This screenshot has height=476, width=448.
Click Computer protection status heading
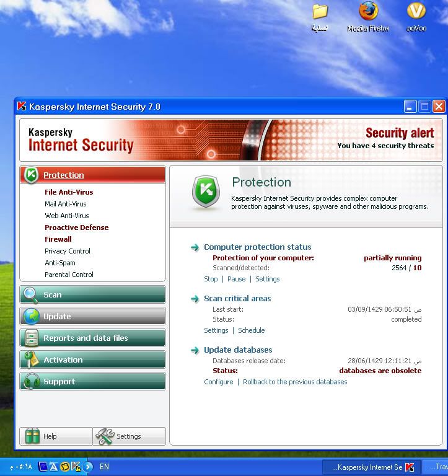coord(257,247)
